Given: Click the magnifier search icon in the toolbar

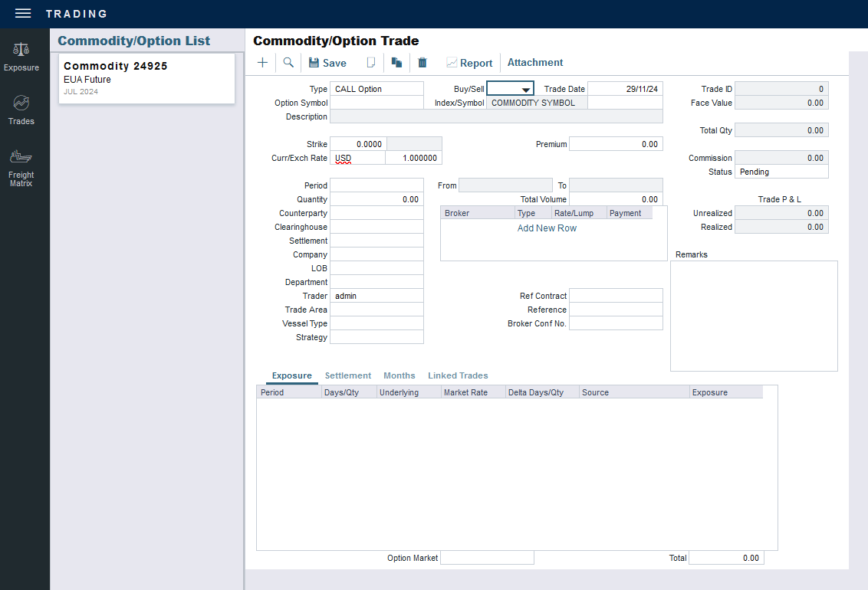Looking at the screenshot, I should [x=288, y=63].
